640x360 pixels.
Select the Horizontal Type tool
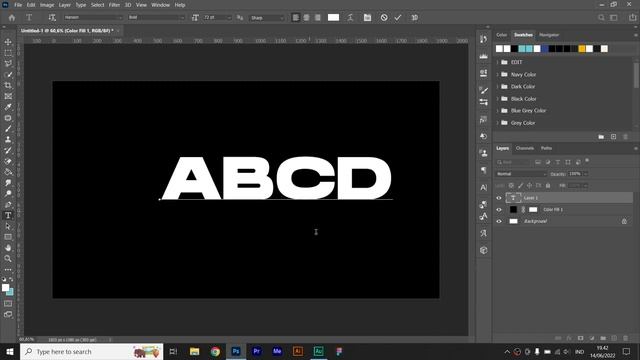click(8, 216)
